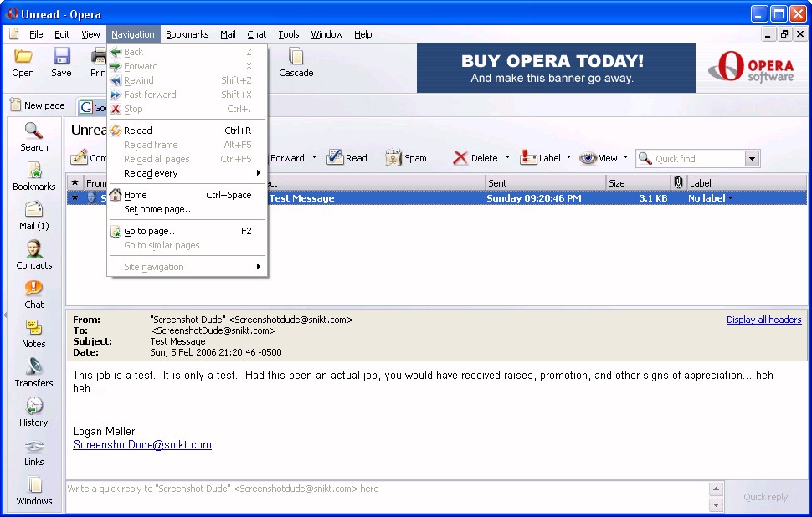Viewport: 812px width, 517px height.
Task: Open the History panel
Action: pyautogui.click(x=34, y=412)
